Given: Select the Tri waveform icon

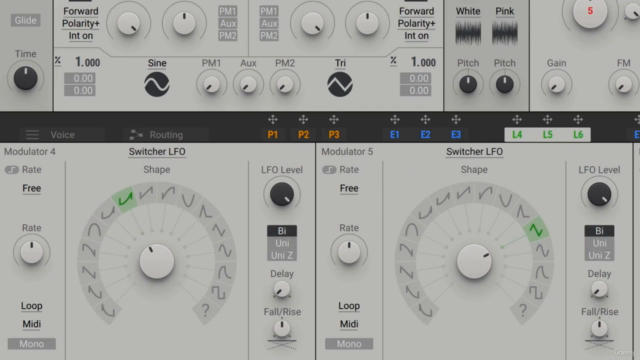Looking at the screenshot, I should point(340,84).
